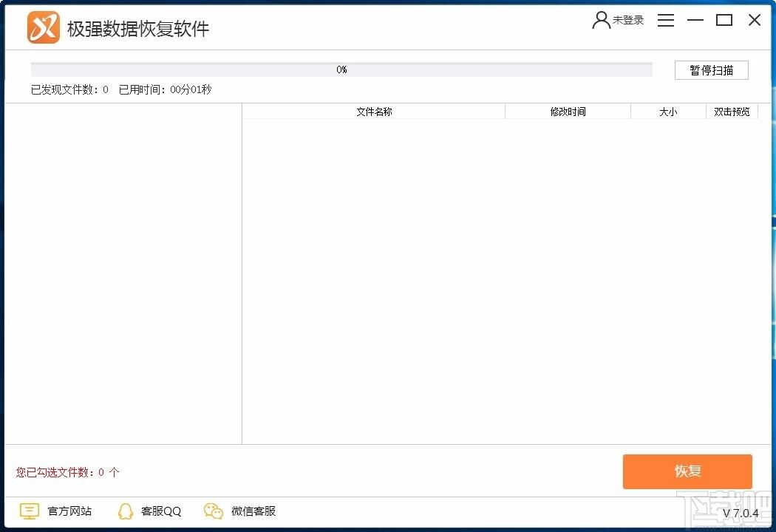Screen dimensions: 776x532
Task: Click the official website monitor icon
Action: coord(29,511)
